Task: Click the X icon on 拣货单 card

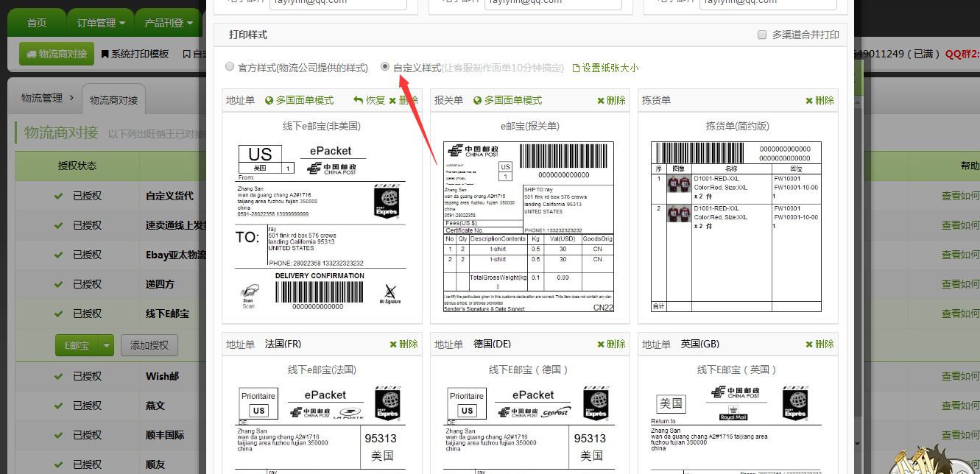Action: click(809, 100)
